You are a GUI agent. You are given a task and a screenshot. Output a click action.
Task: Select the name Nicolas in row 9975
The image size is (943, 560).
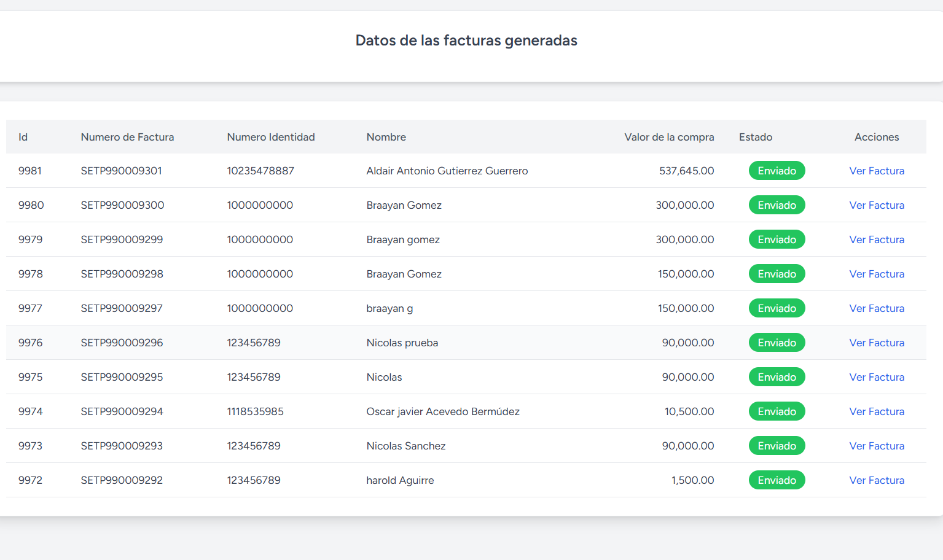[384, 377]
